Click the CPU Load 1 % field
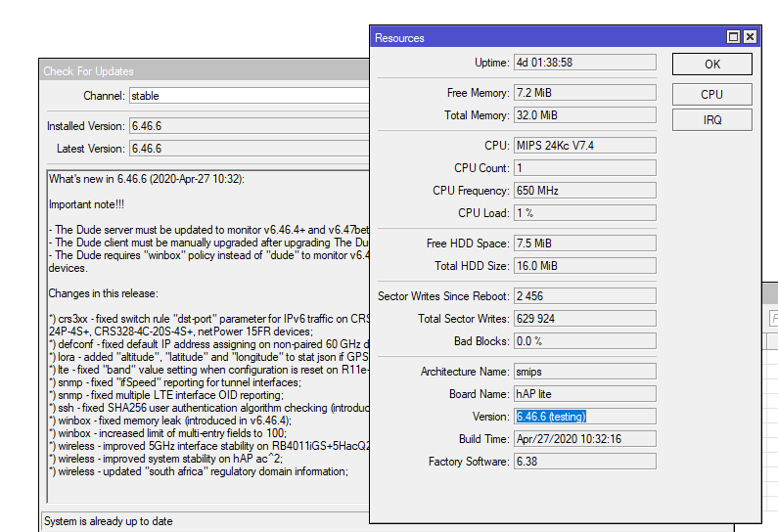The height and width of the screenshot is (532, 778). (x=585, y=212)
